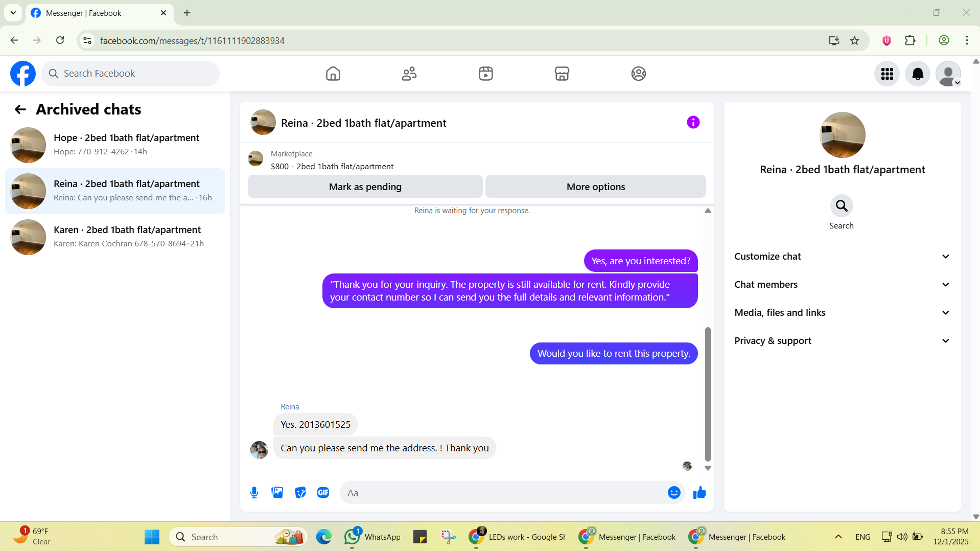
Task: Open Karen's 2bed 1bath chat
Action: click(x=115, y=237)
